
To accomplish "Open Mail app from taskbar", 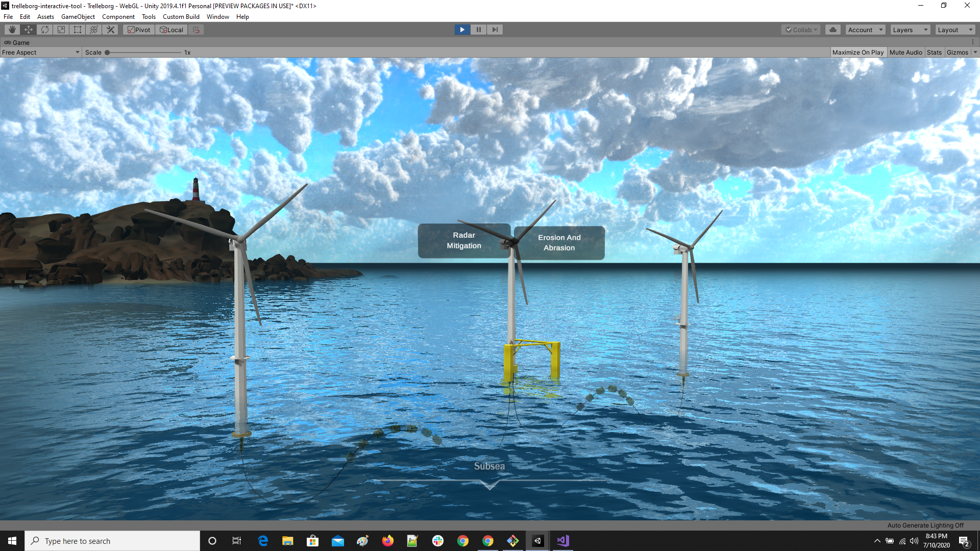I will point(338,541).
